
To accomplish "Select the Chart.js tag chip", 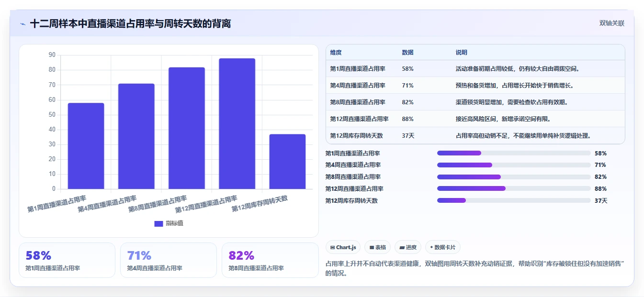I will point(343,247).
